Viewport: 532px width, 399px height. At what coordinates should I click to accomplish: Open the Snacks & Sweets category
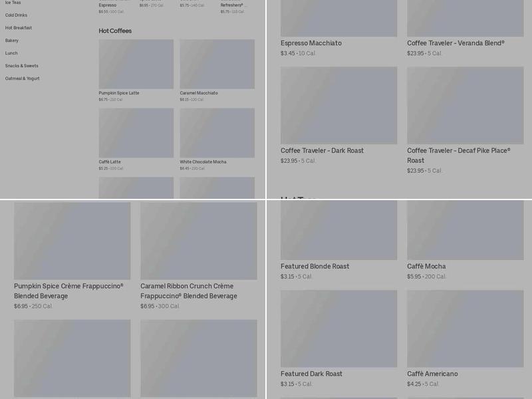pos(22,66)
